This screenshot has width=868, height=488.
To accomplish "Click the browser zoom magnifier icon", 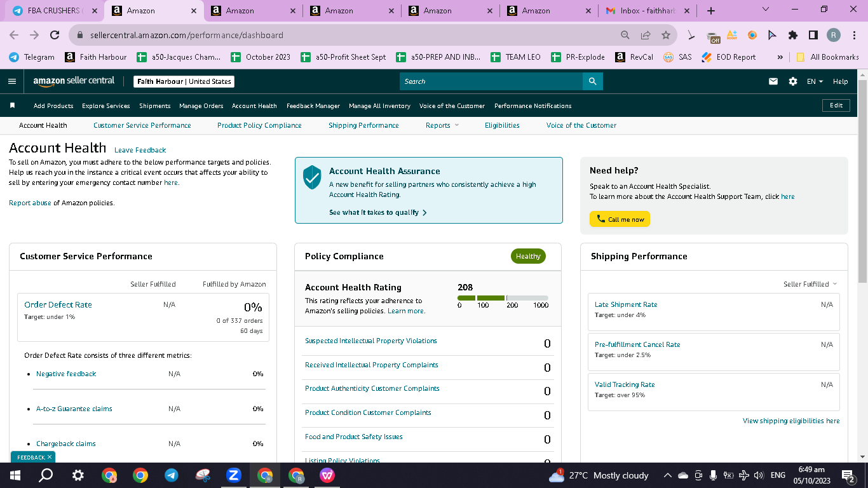I will pos(625,35).
